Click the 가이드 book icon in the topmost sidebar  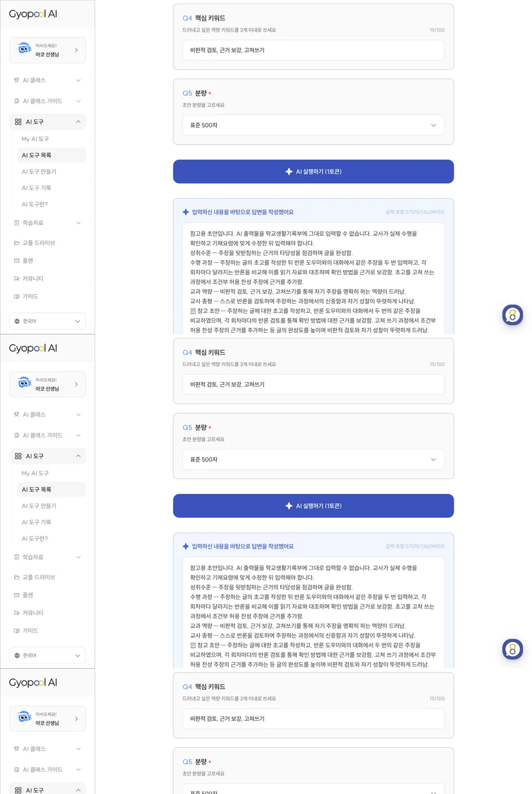(17, 296)
